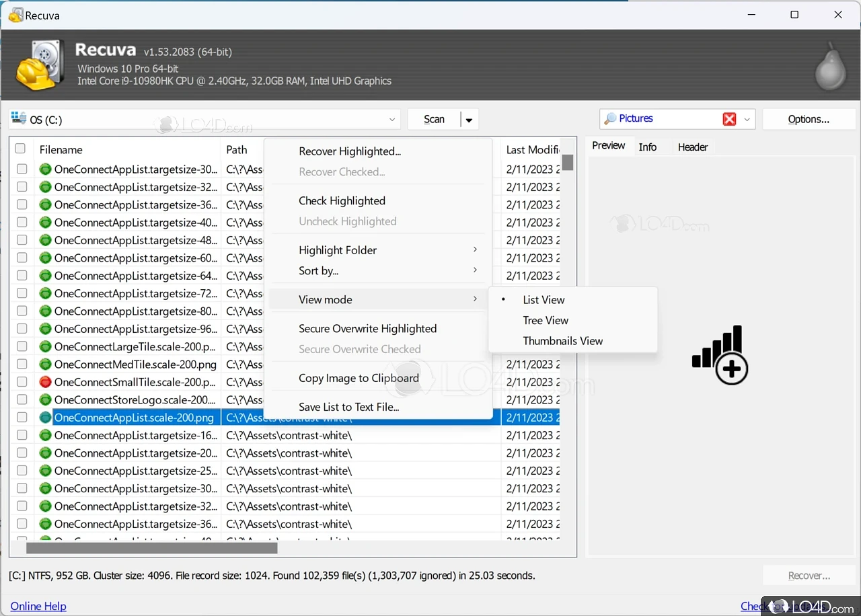Click green status icon of OneConnectAppList.targetsize-72

pyautogui.click(x=46, y=294)
